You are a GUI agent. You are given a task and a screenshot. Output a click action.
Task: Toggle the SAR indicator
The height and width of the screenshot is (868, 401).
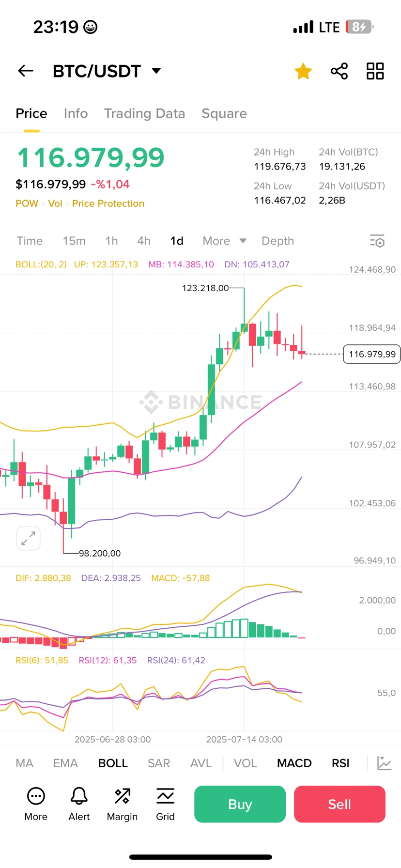tap(159, 763)
